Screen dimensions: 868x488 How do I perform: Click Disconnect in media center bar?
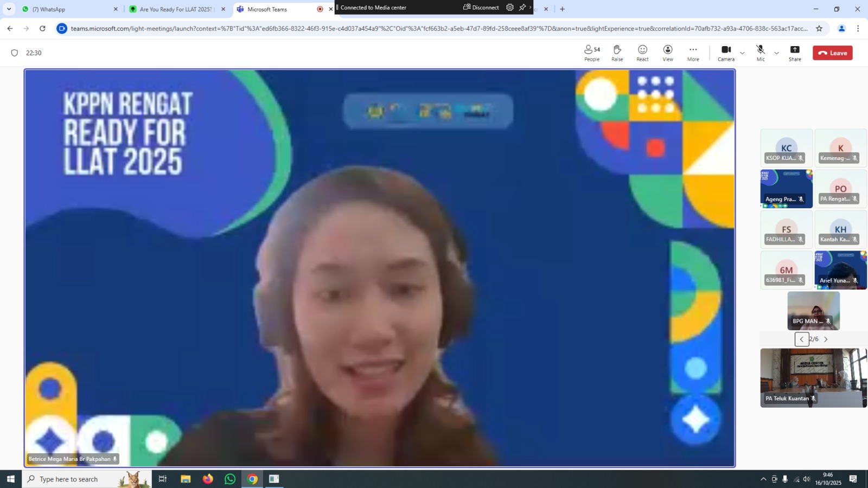[x=481, y=8]
